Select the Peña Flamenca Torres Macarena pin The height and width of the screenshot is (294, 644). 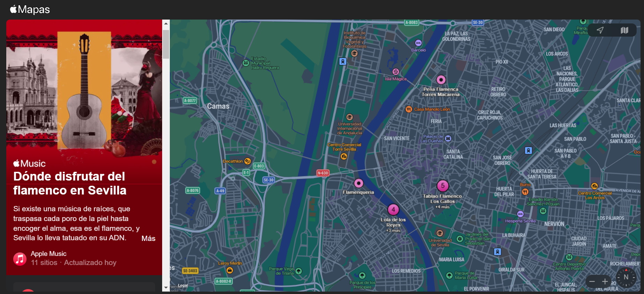point(441,80)
